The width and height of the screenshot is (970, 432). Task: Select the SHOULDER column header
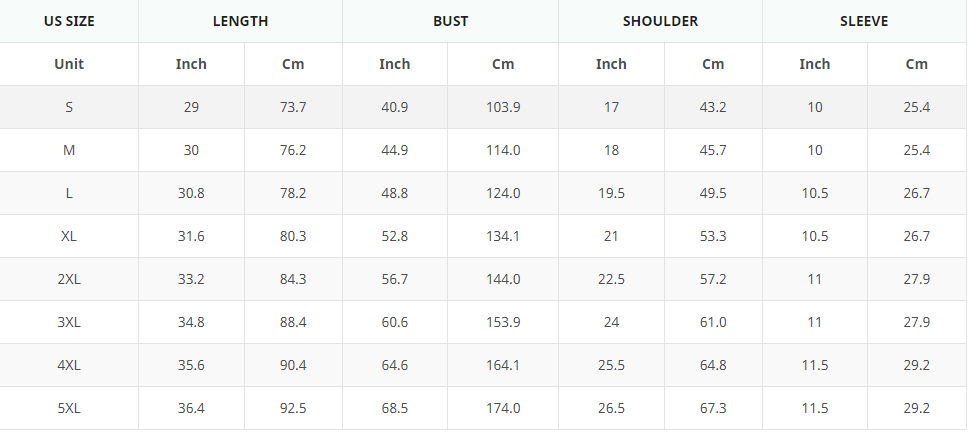pos(660,21)
